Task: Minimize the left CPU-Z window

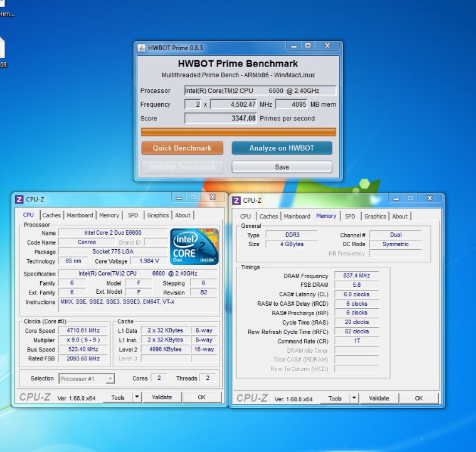Action: [179, 198]
